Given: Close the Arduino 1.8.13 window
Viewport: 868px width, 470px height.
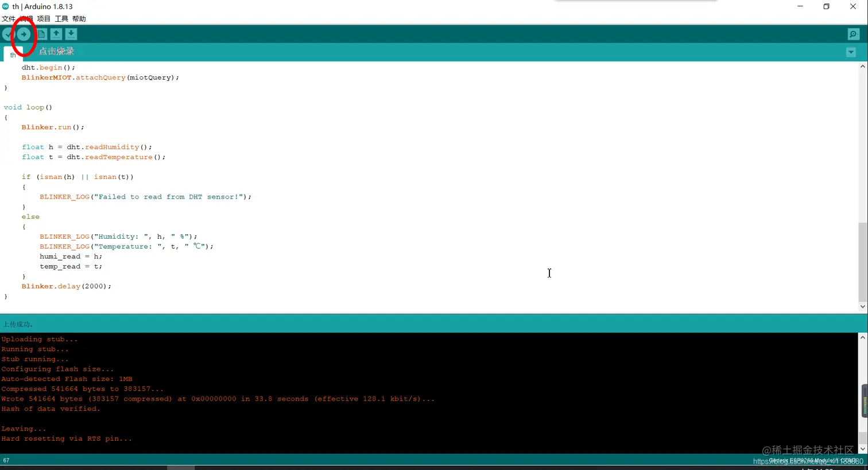Looking at the screenshot, I should pyautogui.click(x=853, y=6).
